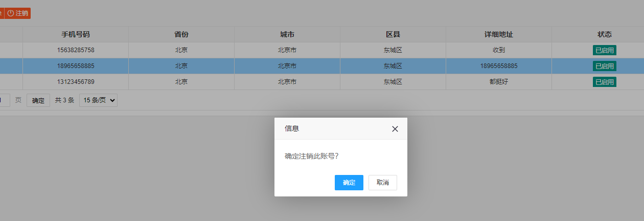
Task: Select phone number 15638285758 cell
Action: click(x=76, y=50)
